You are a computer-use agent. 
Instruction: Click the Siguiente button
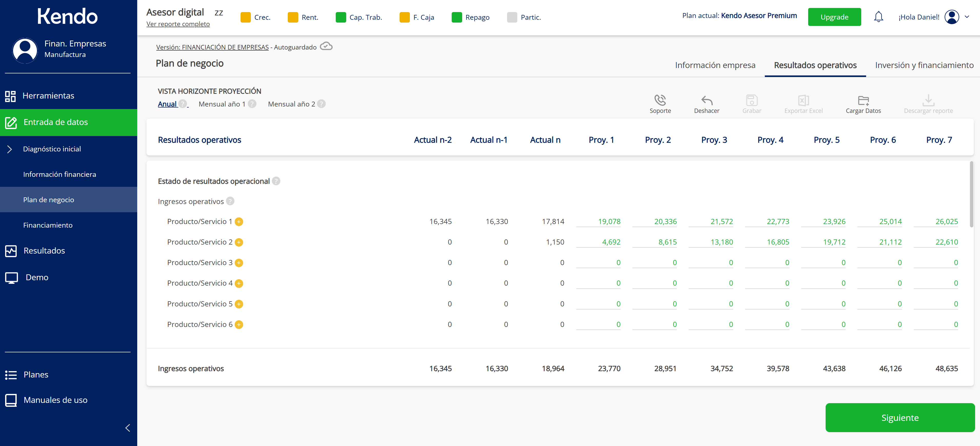pos(900,418)
